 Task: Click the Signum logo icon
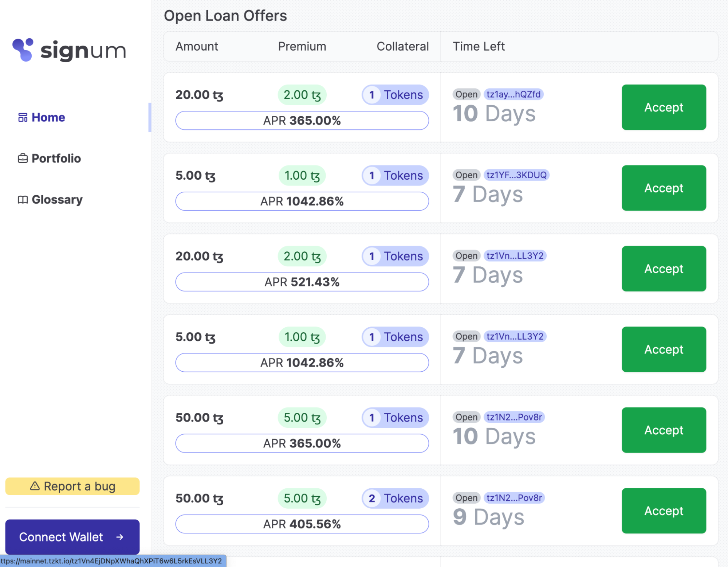click(x=23, y=50)
